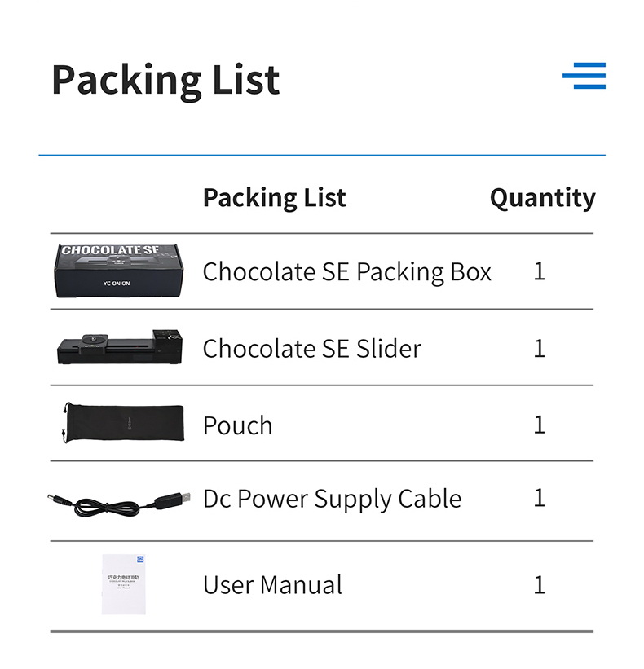Open the blue hamburger menu icon
The image size is (644, 669).
584,76
